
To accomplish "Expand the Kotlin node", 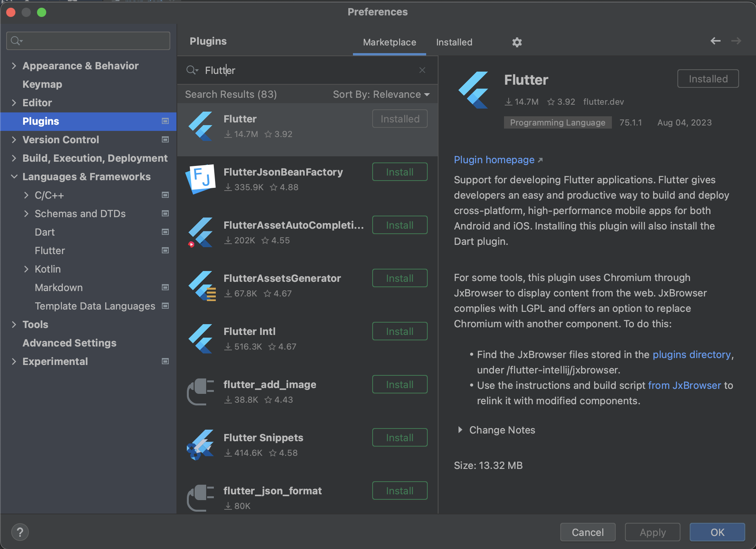I will pyautogui.click(x=26, y=269).
